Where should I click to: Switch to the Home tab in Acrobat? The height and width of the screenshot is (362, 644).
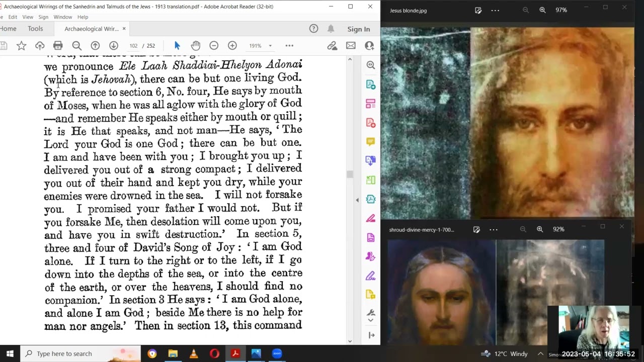click(x=8, y=29)
